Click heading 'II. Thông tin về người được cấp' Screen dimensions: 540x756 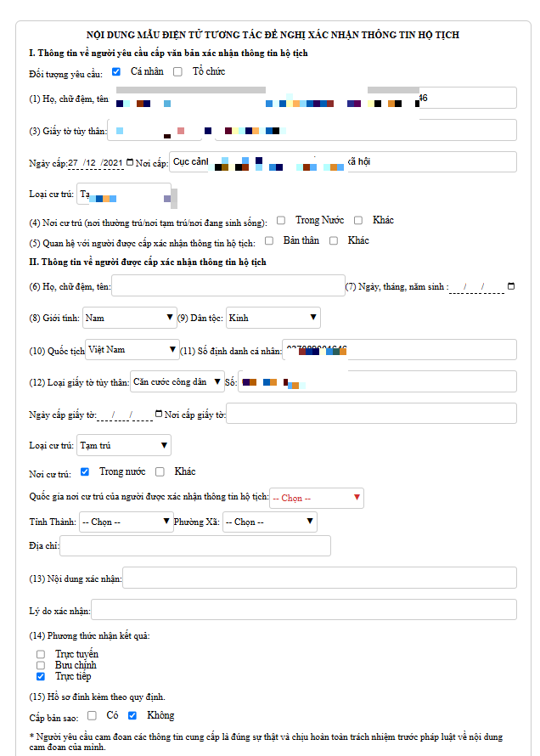click(x=148, y=262)
